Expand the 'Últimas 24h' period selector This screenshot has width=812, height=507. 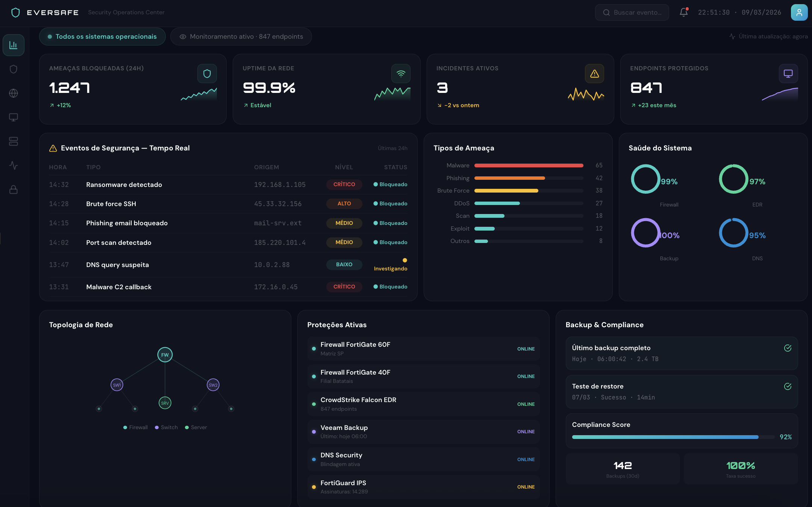(392, 148)
